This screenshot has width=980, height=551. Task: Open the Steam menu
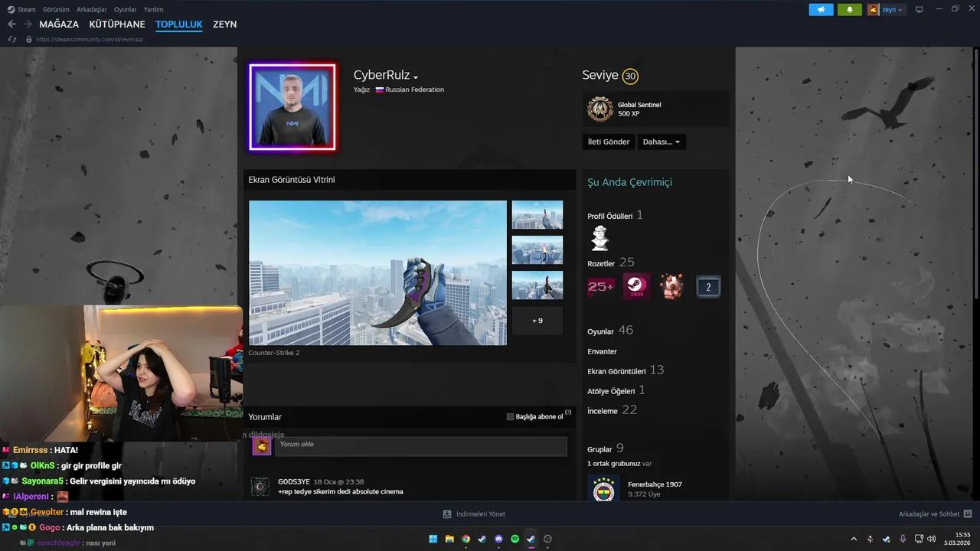[21, 9]
